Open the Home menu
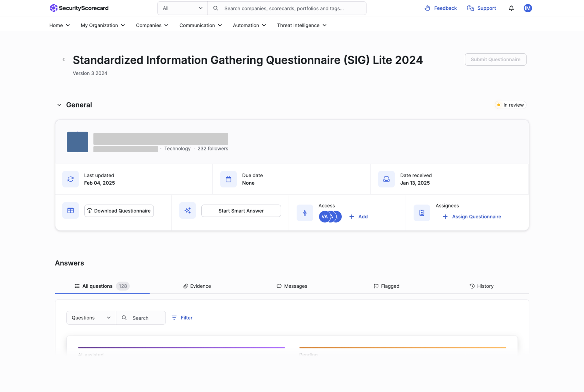 [x=60, y=25]
